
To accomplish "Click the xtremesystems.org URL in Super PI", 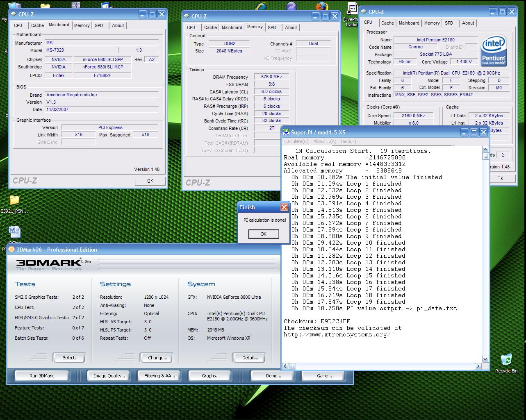I will 337,334.
